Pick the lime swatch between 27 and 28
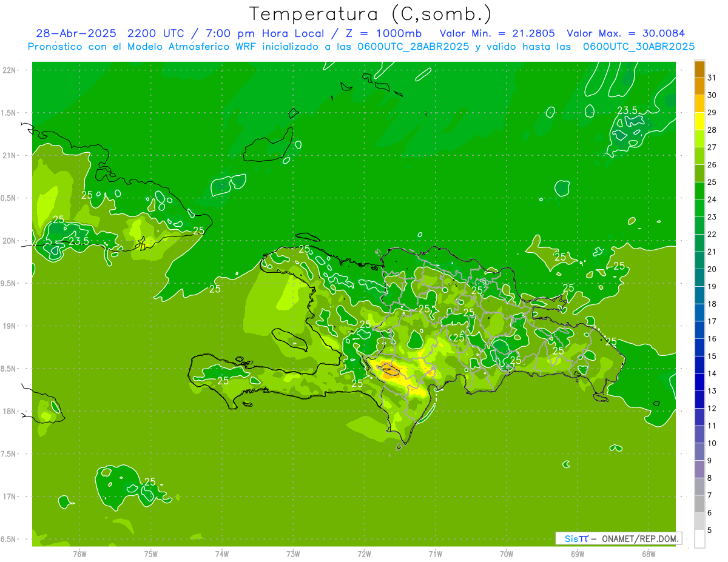This screenshot has height=562, width=728. click(x=699, y=139)
